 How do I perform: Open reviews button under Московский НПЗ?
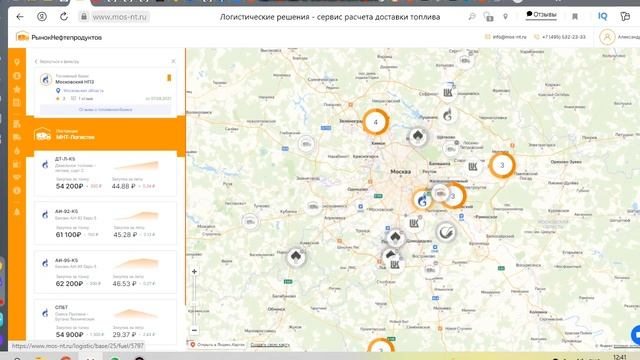(x=105, y=109)
